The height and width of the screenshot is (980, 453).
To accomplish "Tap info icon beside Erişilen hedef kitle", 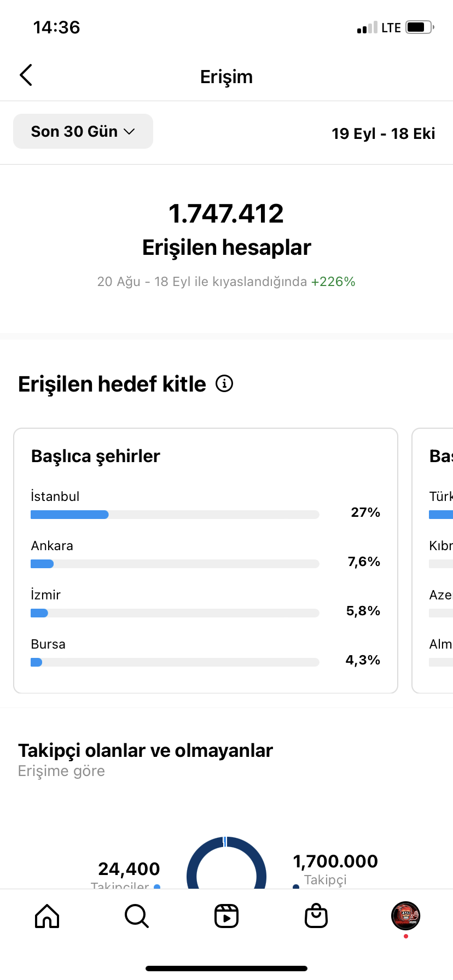I will [224, 384].
